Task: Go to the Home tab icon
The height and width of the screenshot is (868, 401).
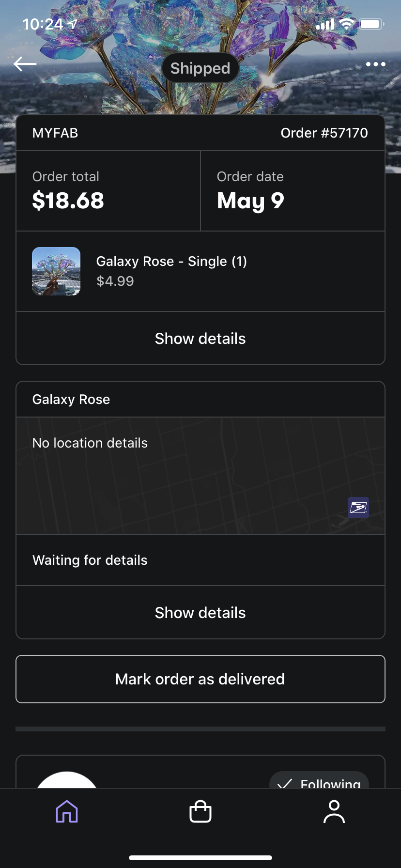Action: click(67, 811)
